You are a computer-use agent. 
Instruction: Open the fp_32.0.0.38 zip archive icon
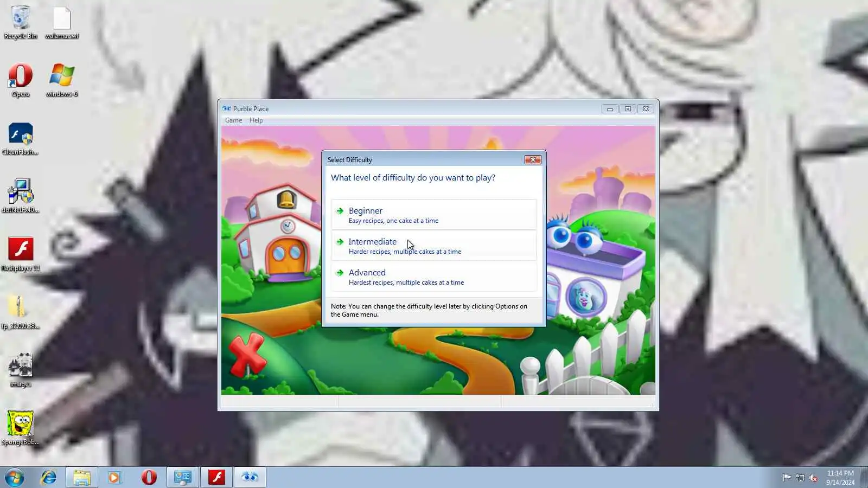(21, 312)
